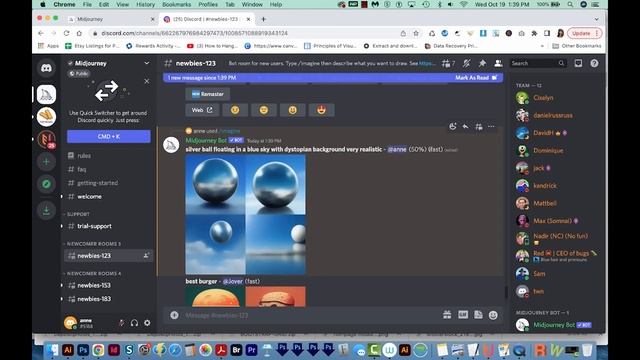Open gift Nitro icon in message bar
Viewport: 640px width, 360px height.
(447, 315)
